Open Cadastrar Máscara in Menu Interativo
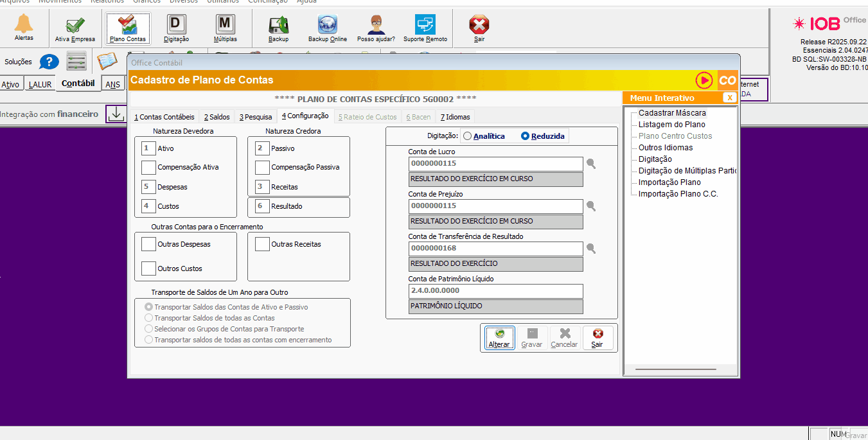868x440 pixels. click(671, 113)
